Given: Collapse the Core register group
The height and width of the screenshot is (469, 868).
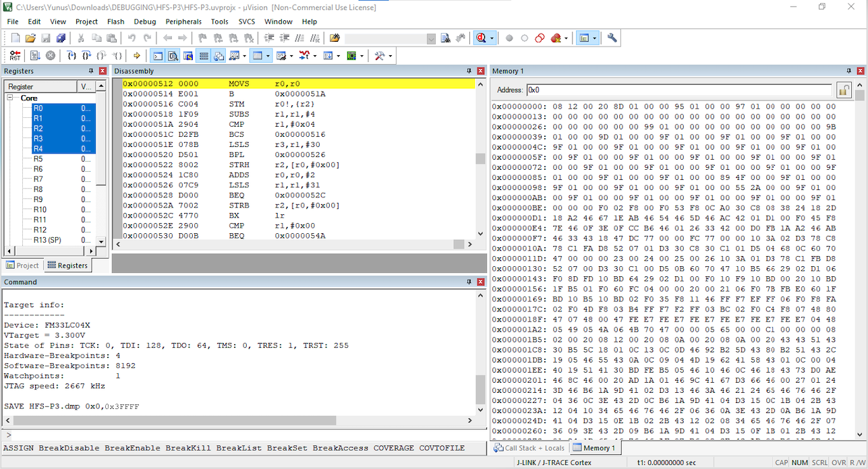Looking at the screenshot, I should [x=11, y=98].
